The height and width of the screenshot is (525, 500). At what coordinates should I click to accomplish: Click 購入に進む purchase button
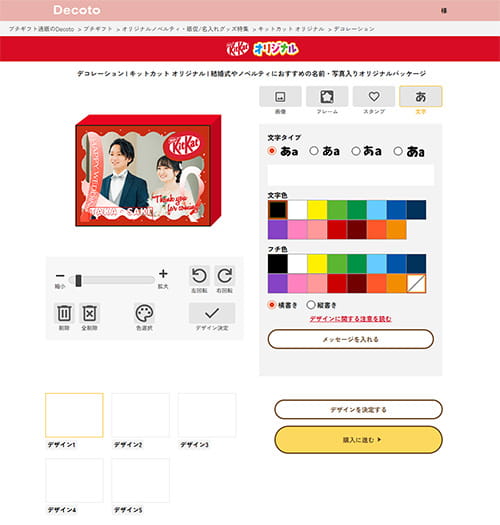(x=358, y=440)
